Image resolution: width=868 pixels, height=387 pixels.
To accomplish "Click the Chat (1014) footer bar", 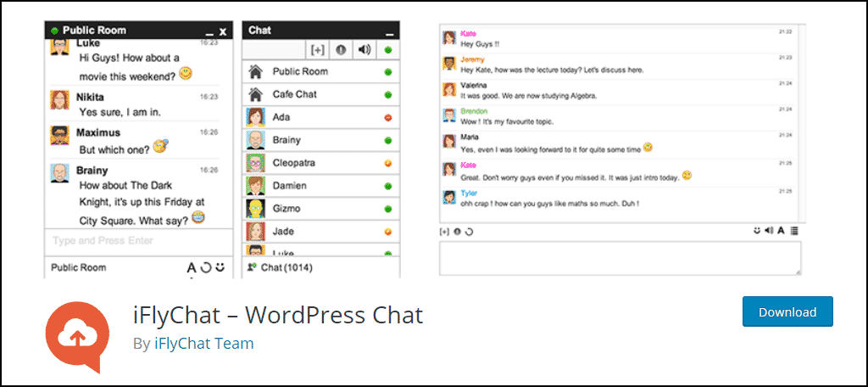I will [x=321, y=267].
